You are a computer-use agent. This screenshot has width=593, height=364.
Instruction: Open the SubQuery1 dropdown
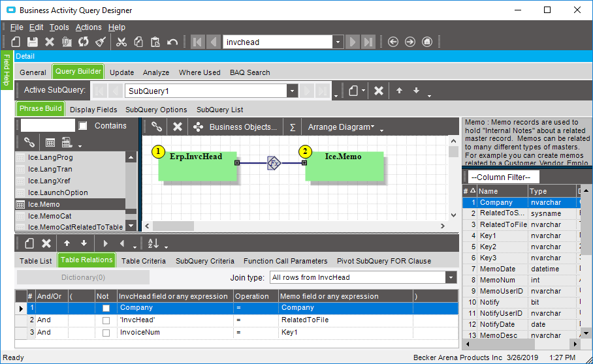291,91
